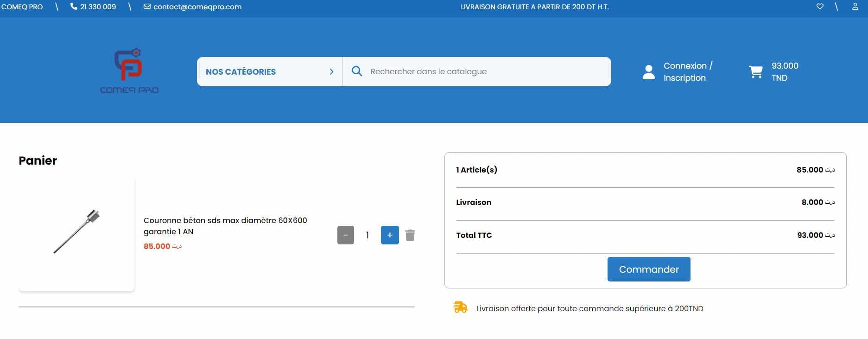The image size is (868, 339).
Task: Open wishlist via heart icon
Action: coord(820,6)
